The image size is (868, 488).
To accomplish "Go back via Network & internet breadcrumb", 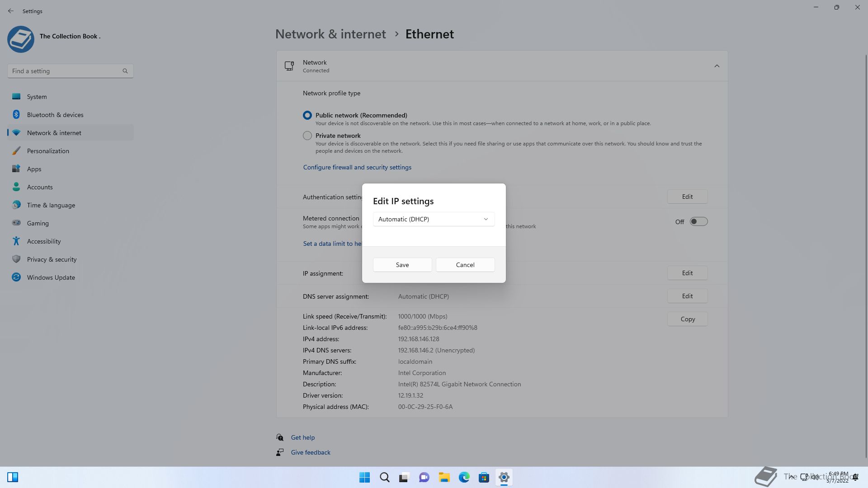I will click(330, 34).
